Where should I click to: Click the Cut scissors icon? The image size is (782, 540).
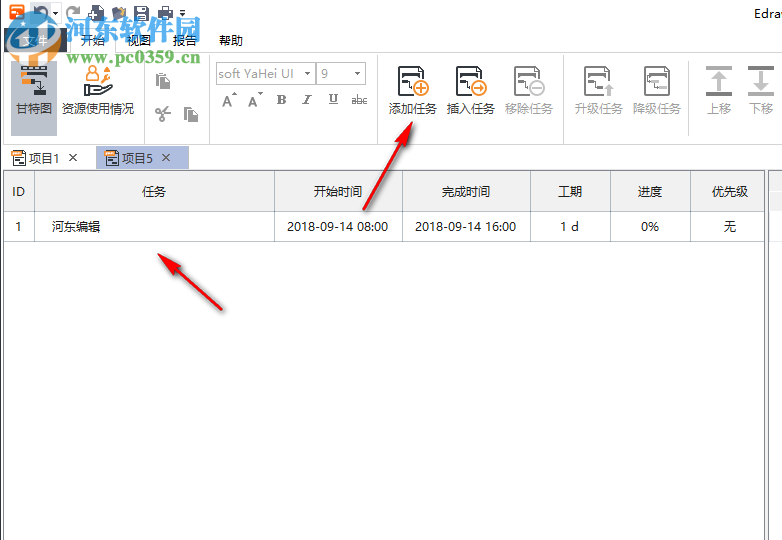(x=163, y=114)
